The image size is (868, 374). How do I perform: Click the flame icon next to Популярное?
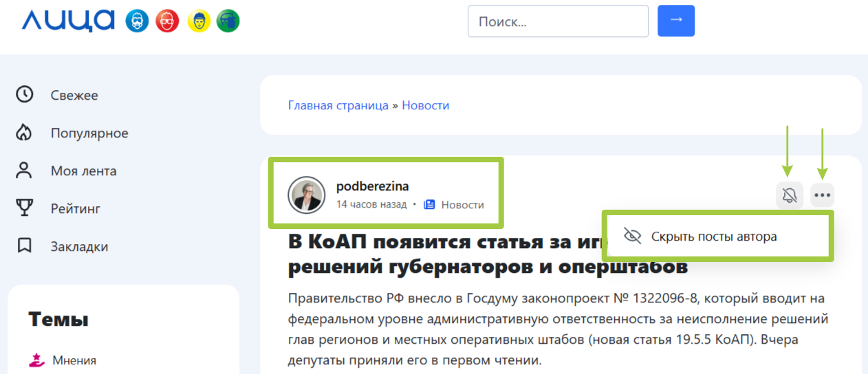pos(25,132)
